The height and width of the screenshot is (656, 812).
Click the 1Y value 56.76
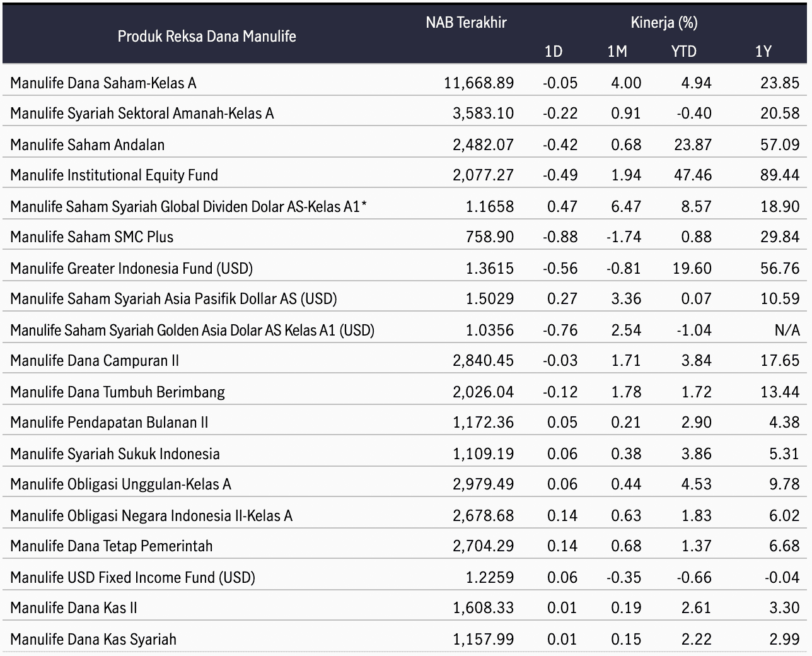click(x=780, y=268)
